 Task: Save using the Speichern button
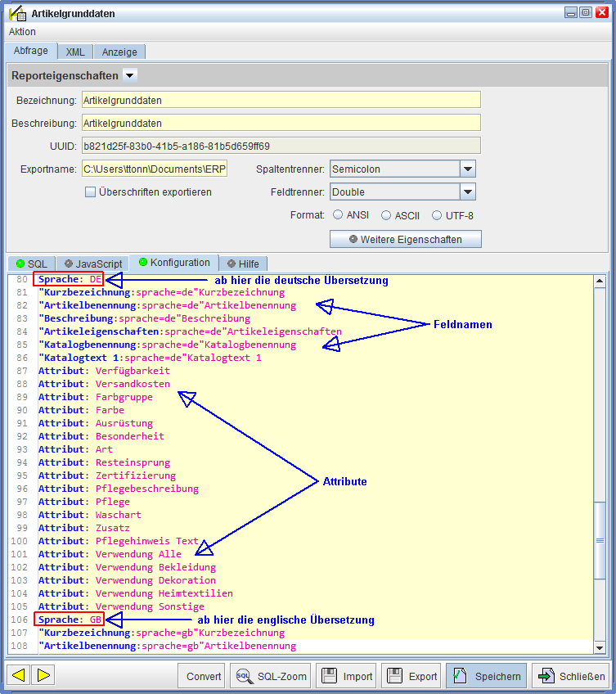point(487,676)
